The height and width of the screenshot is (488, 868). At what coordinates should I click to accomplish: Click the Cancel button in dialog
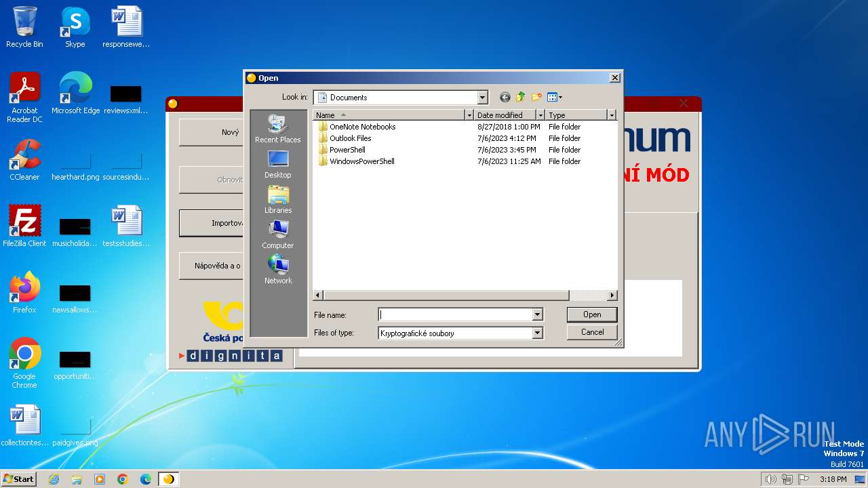592,332
